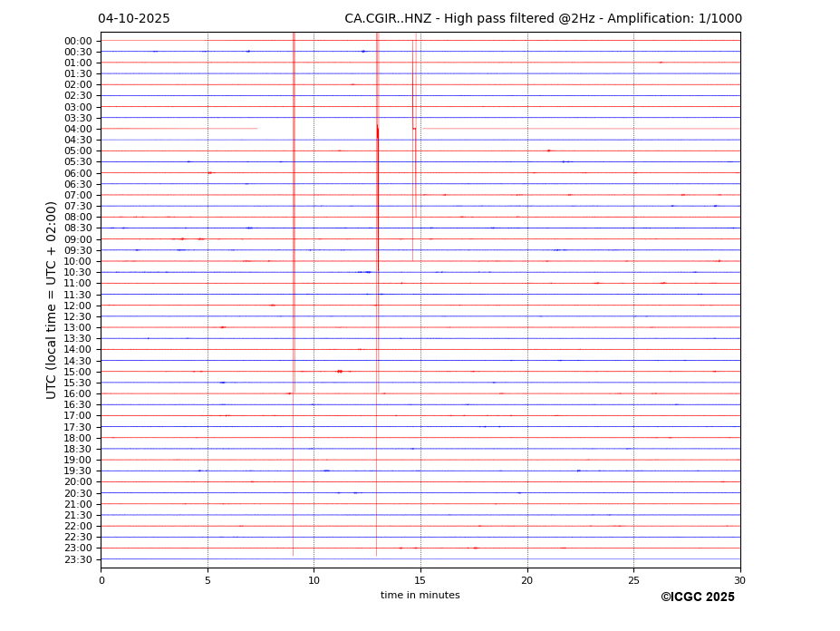The height and width of the screenshot is (631, 840).
Task: Select the 15:00 time row label
Action: coord(78,372)
